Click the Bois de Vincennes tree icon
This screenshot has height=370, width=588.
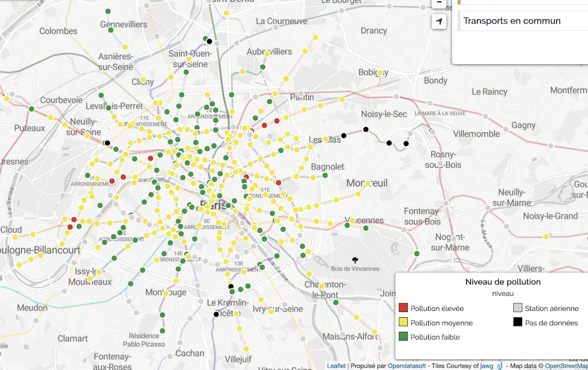pos(355,260)
